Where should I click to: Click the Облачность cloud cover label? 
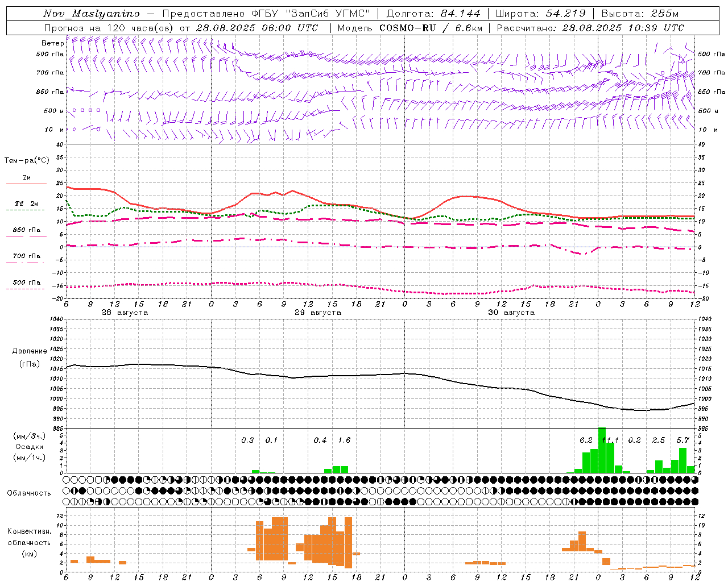[x=29, y=493]
